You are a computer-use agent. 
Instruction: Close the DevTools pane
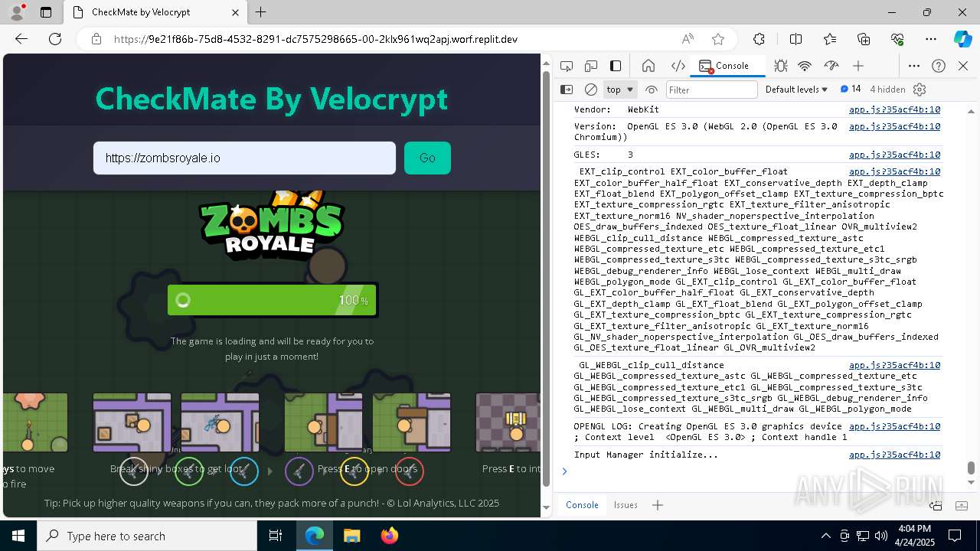point(963,66)
